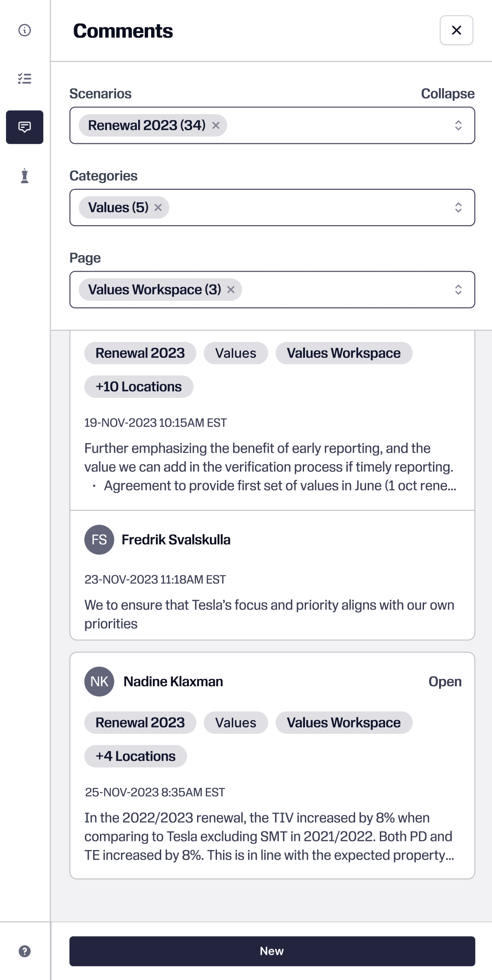Open the info icon in sidebar
The image size is (492, 980).
(25, 30)
